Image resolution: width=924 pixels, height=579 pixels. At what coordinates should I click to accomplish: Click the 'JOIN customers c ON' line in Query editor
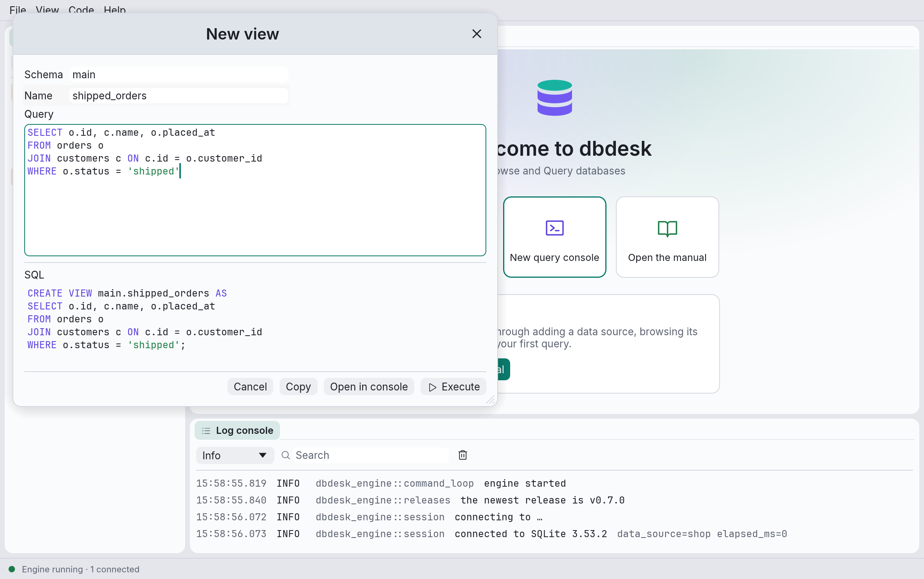(x=145, y=158)
